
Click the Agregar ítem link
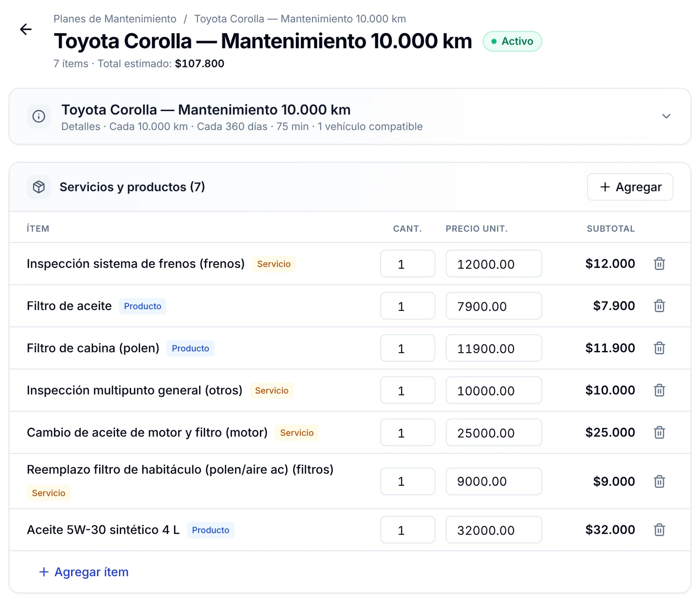(x=84, y=572)
